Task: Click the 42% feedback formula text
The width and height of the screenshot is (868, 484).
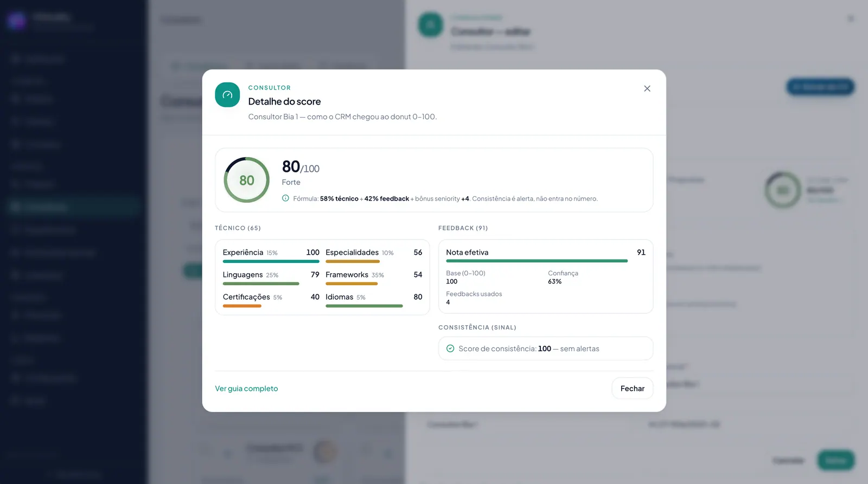Action: tap(387, 199)
